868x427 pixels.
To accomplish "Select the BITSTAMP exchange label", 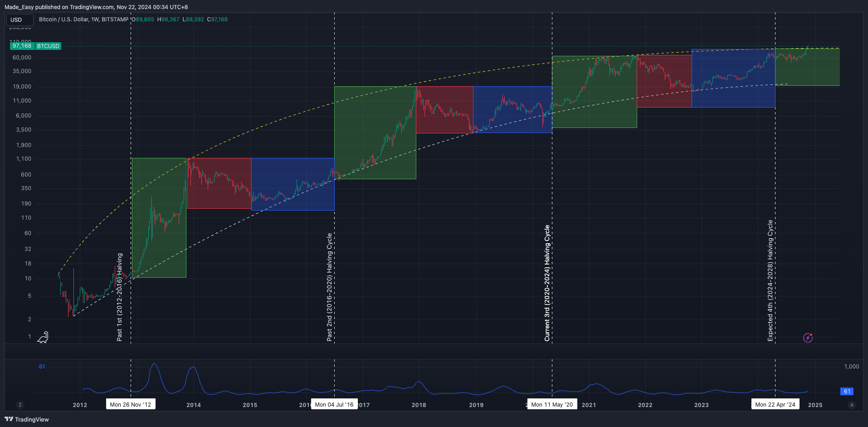I will (116, 20).
